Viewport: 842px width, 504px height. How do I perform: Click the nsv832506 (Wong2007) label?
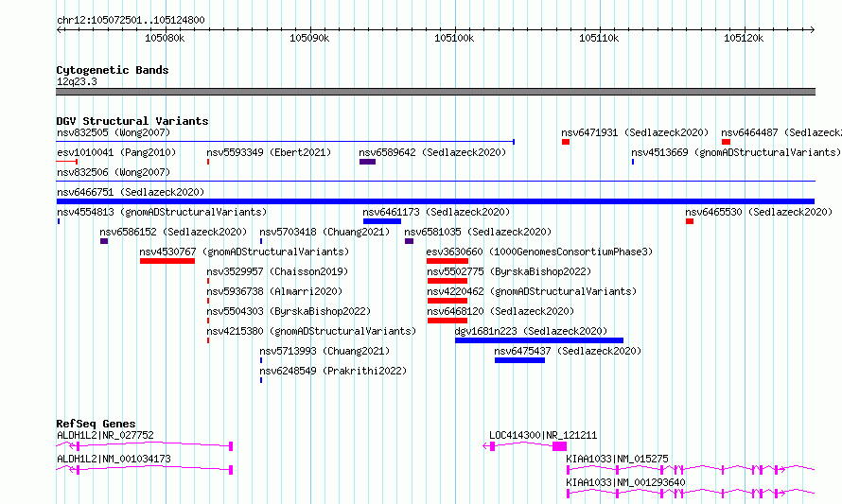(x=114, y=172)
